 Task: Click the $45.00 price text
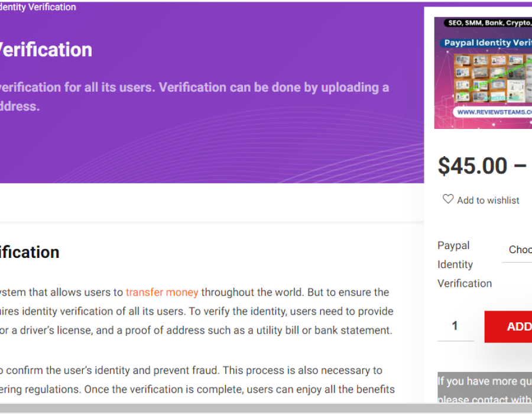pyautogui.click(x=472, y=166)
